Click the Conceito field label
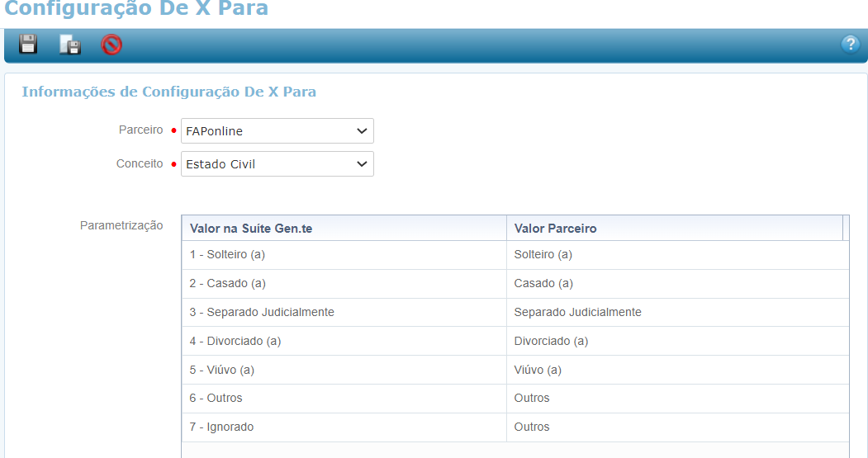The height and width of the screenshot is (458, 868). tap(140, 163)
